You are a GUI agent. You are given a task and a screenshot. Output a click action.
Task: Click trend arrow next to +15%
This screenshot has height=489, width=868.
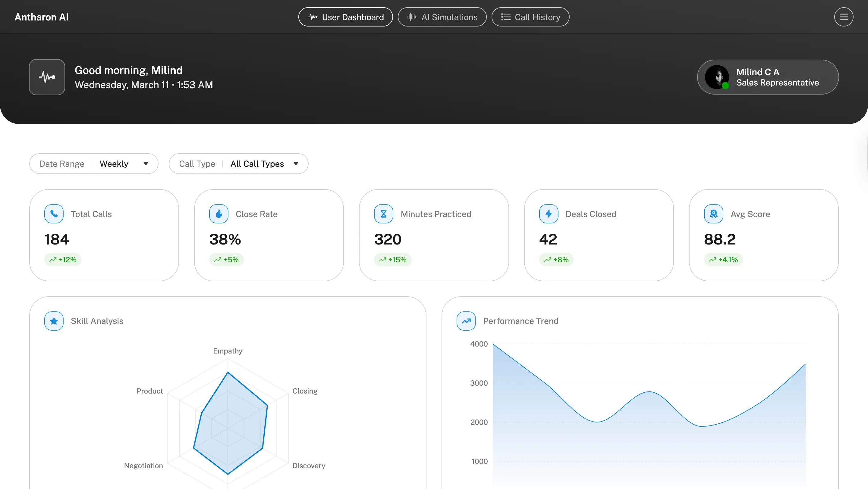382,260
